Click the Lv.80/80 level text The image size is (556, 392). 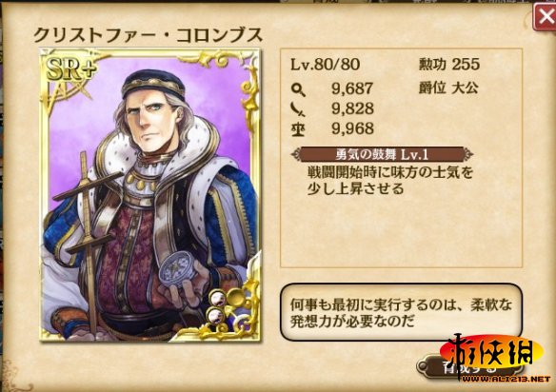point(326,64)
